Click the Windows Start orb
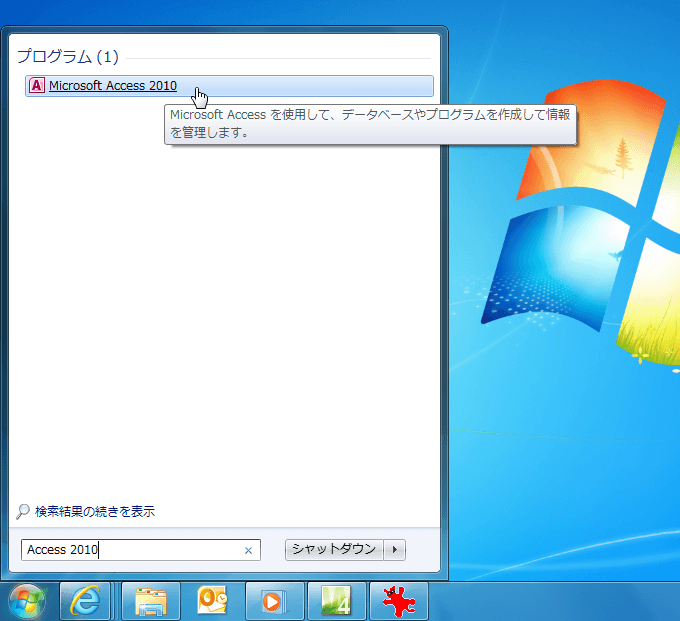Image resolution: width=680 pixels, height=621 pixels. coord(28,602)
